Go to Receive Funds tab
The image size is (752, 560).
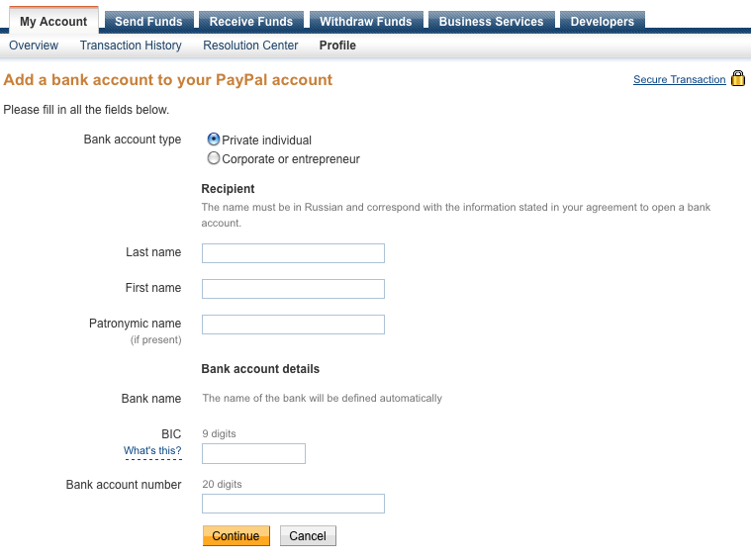pos(251,22)
